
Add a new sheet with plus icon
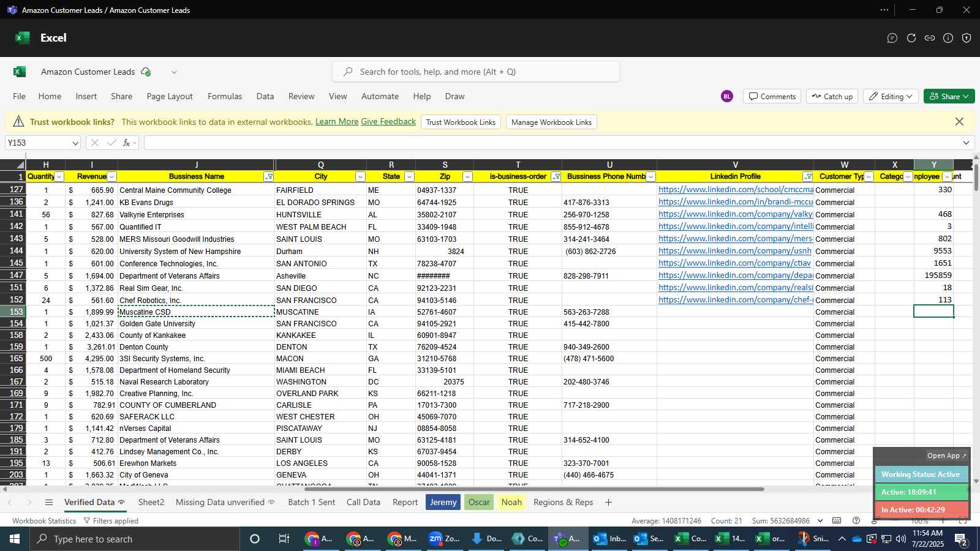608,503
